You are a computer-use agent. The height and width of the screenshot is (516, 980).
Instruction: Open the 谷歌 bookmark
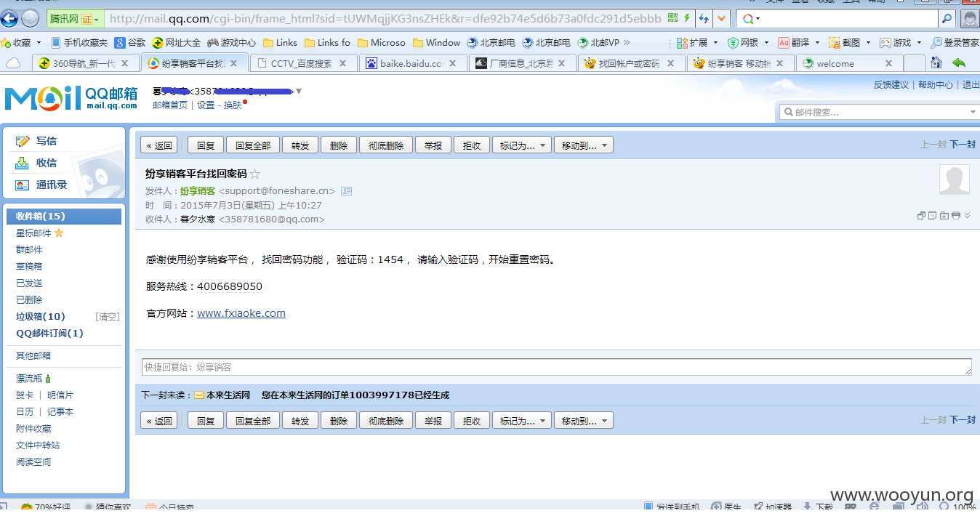pyautogui.click(x=130, y=43)
